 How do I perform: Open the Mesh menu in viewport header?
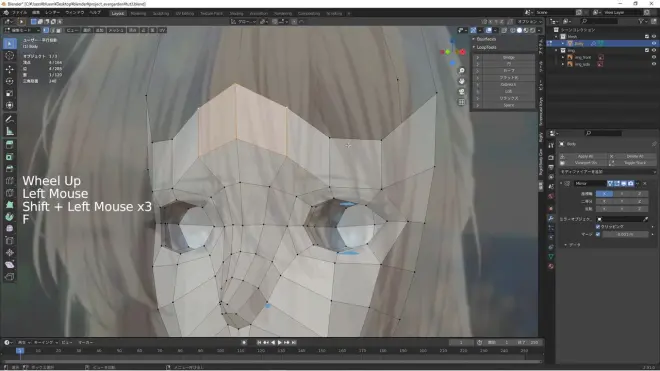(116, 30)
